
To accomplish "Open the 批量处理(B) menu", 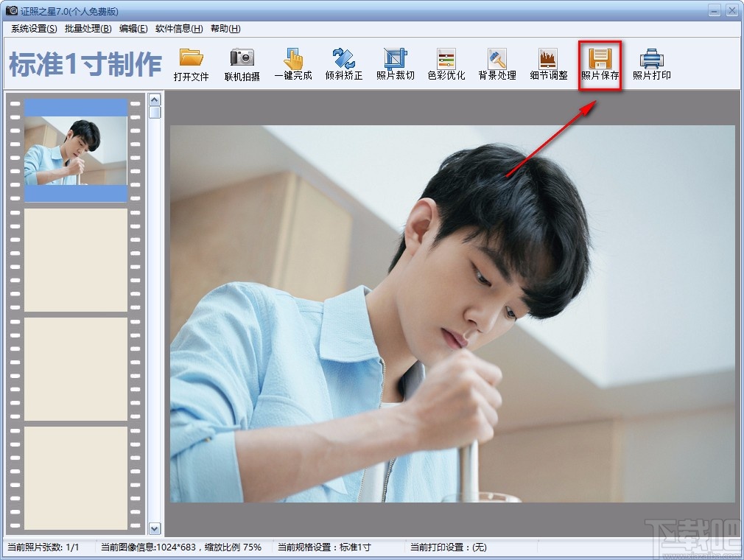I will 88,29.
